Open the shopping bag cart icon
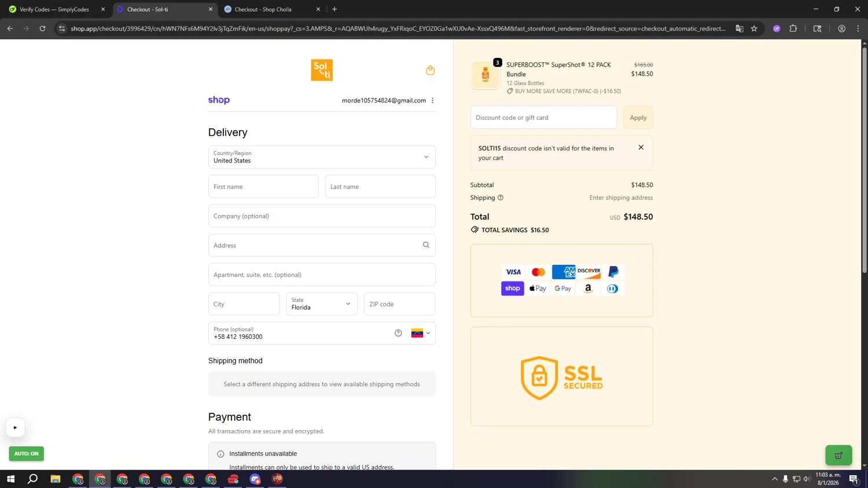This screenshot has width=868, height=488. click(430, 70)
